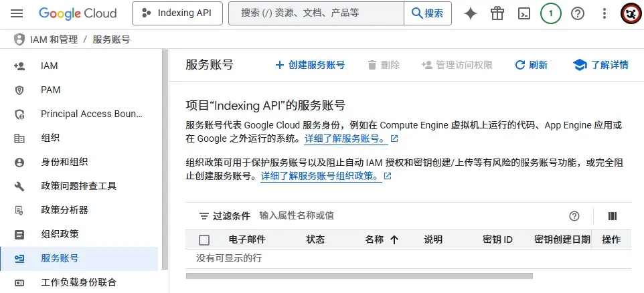644x293 pixels.
Task: Click the 服务账号 key icon
Action: pos(19,259)
